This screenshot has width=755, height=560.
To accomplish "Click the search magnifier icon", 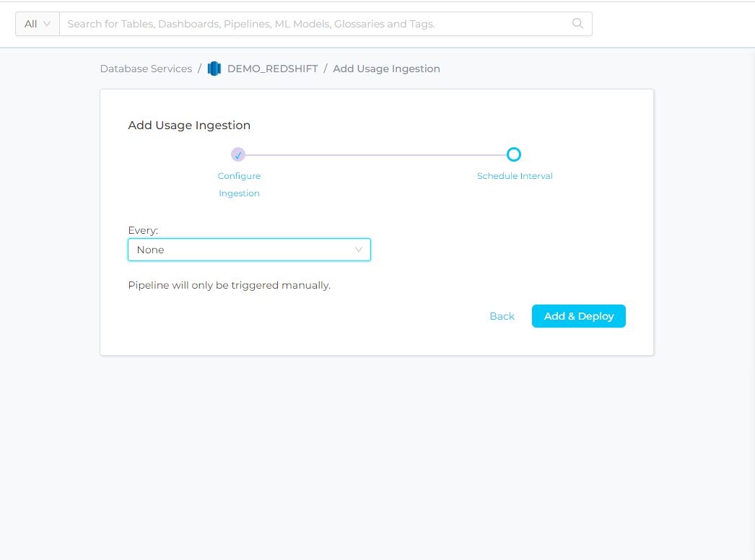I will (577, 23).
